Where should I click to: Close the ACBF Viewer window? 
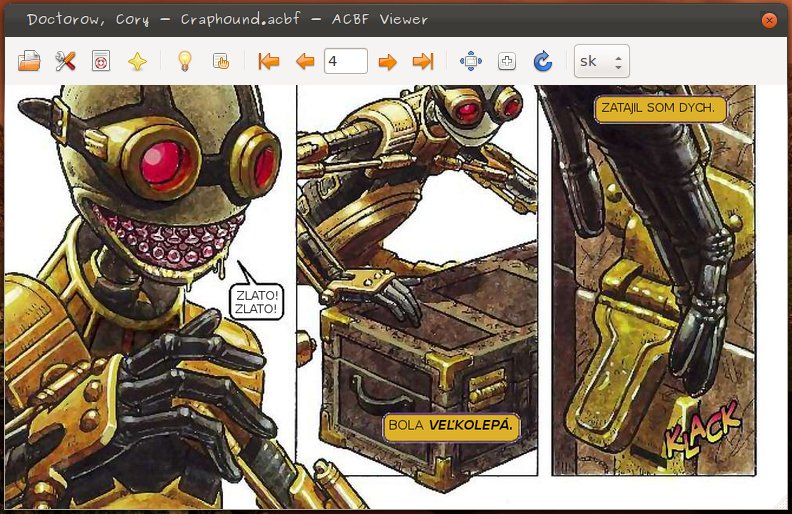coord(769,20)
